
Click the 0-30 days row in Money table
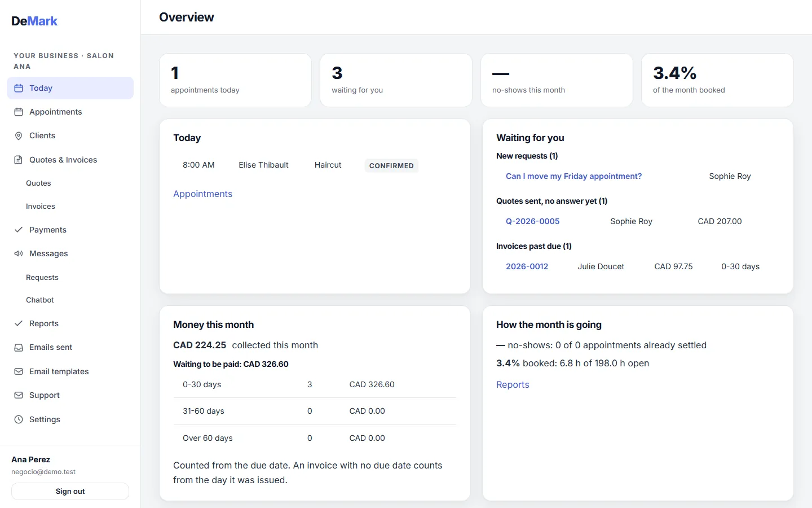315,384
